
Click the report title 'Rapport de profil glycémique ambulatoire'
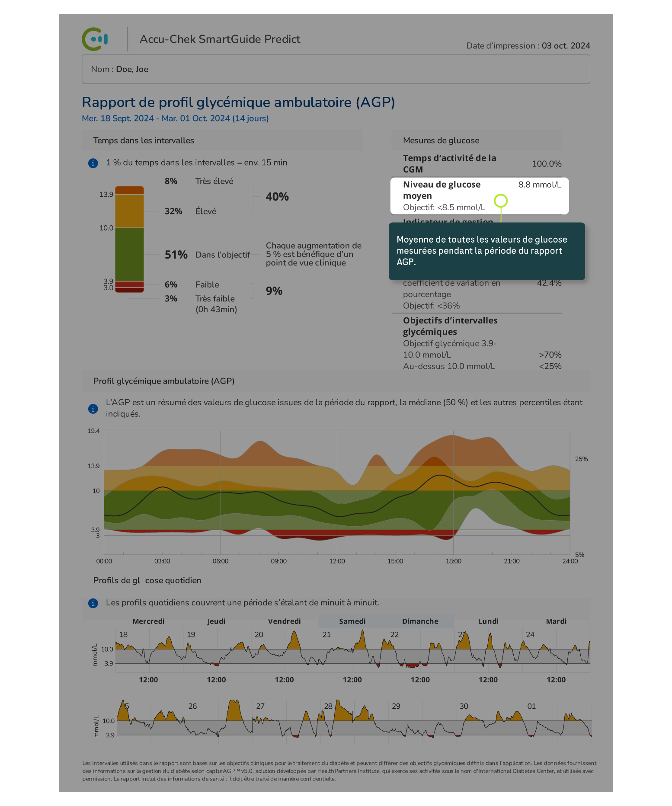coord(238,102)
